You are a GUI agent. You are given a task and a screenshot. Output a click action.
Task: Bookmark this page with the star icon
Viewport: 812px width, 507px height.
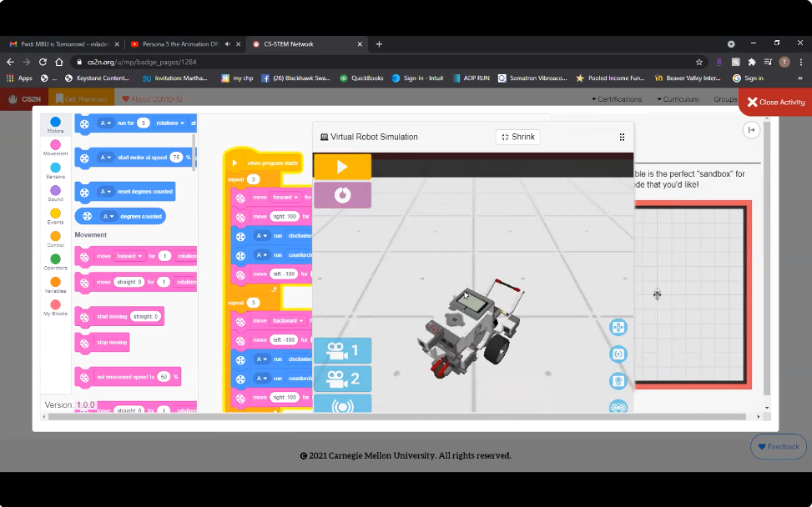(699, 62)
